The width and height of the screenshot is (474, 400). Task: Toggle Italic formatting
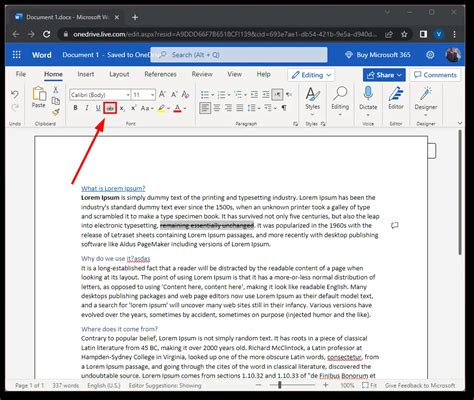pyautogui.click(x=87, y=108)
